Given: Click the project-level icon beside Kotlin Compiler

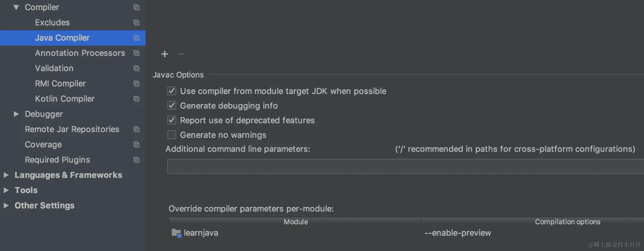Looking at the screenshot, I should coord(136,99).
